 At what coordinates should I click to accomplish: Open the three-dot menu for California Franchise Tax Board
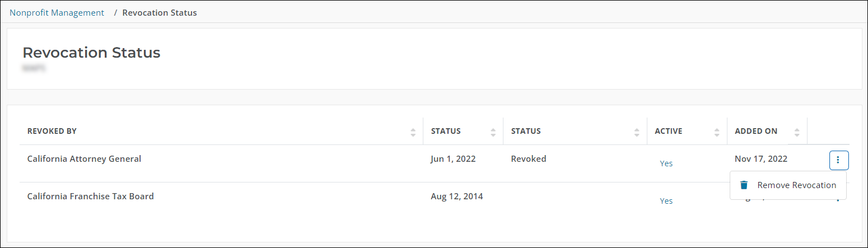pyautogui.click(x=838, y=199)
